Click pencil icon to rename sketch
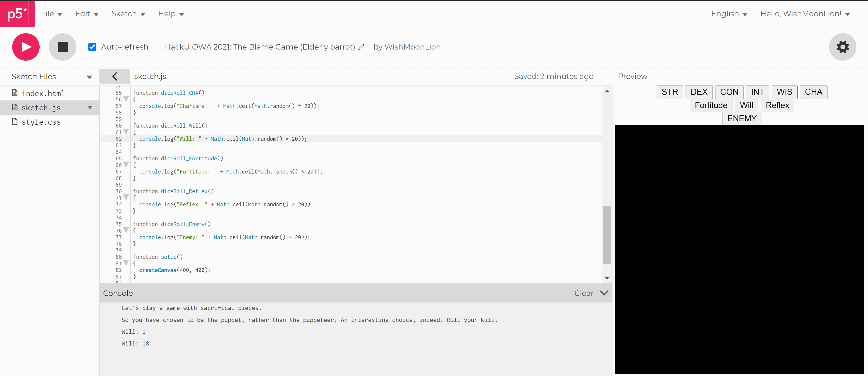Screen dimensions: 868x376 point(361,47)
